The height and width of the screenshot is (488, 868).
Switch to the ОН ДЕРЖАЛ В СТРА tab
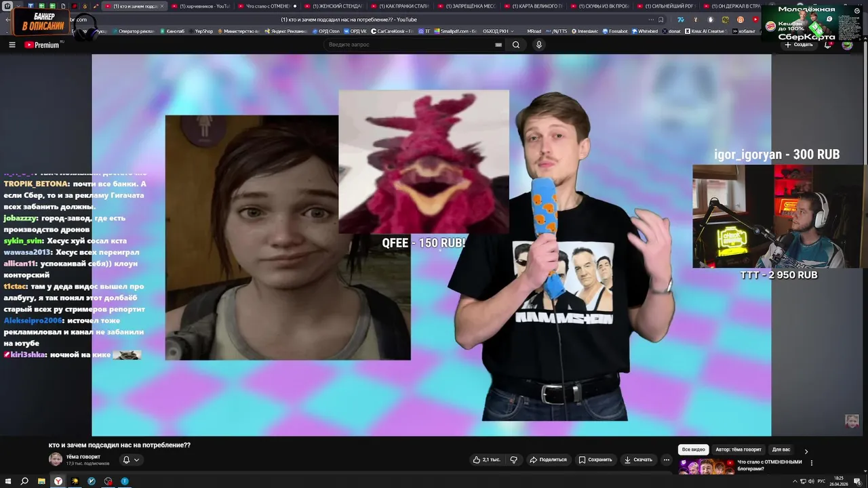coord(732,6)
